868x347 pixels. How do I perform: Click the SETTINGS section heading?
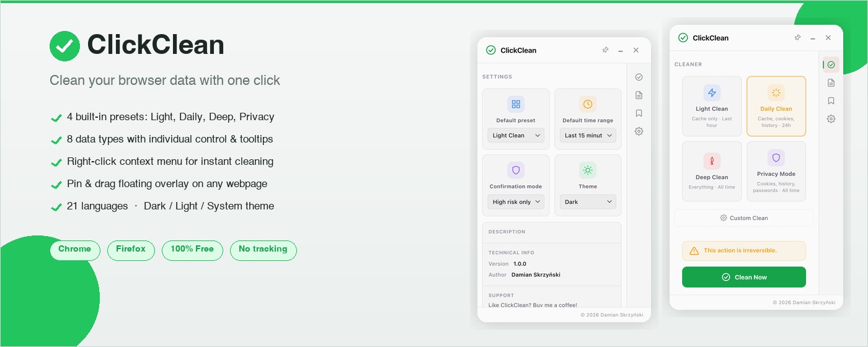click(497, 77)
